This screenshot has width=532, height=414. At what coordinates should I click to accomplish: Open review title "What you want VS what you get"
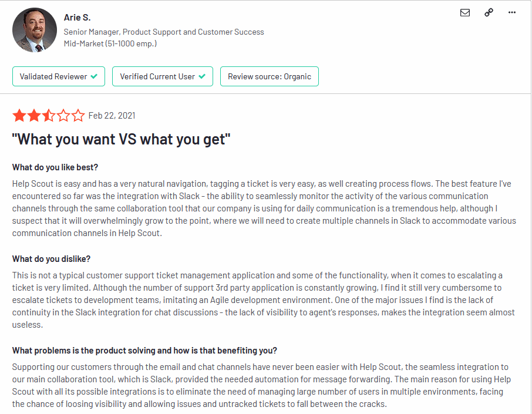click(121, 139)
